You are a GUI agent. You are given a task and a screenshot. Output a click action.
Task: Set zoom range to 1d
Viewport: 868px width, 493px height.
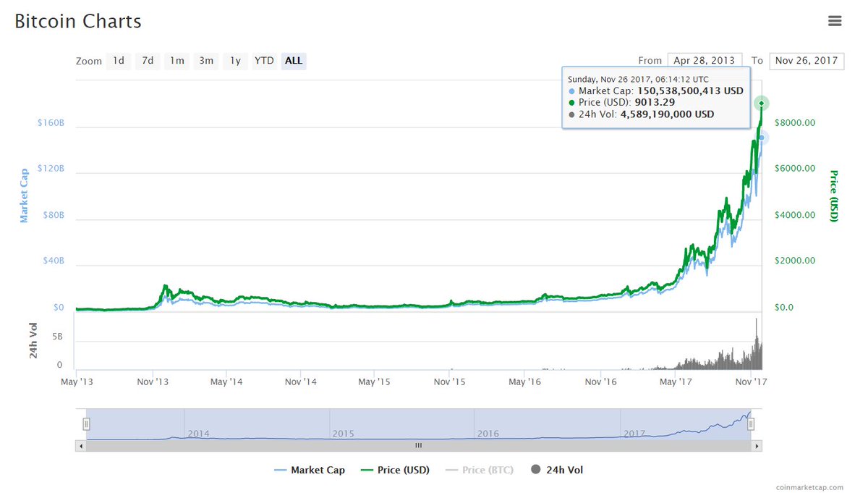(x=119, y=61)
